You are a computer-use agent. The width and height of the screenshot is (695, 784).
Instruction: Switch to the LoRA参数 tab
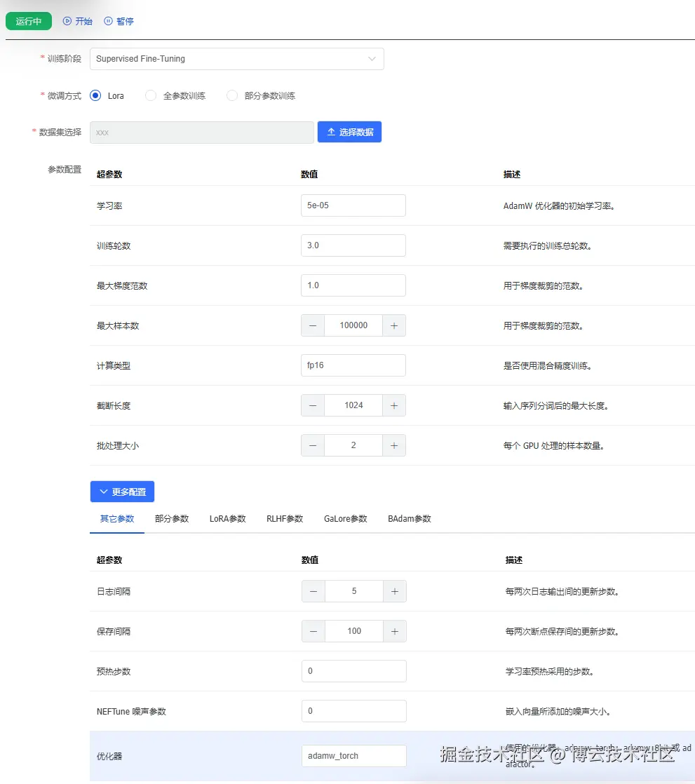pos(227,519)
